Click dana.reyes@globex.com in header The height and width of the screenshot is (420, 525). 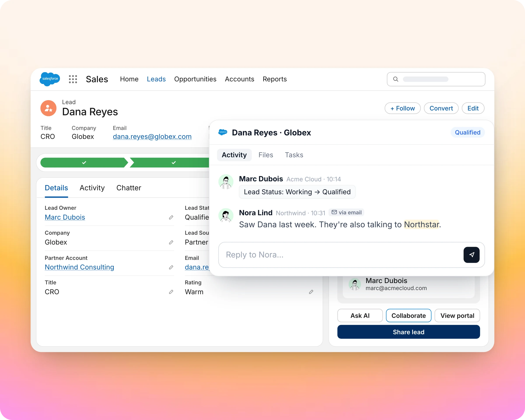[152, 136]
